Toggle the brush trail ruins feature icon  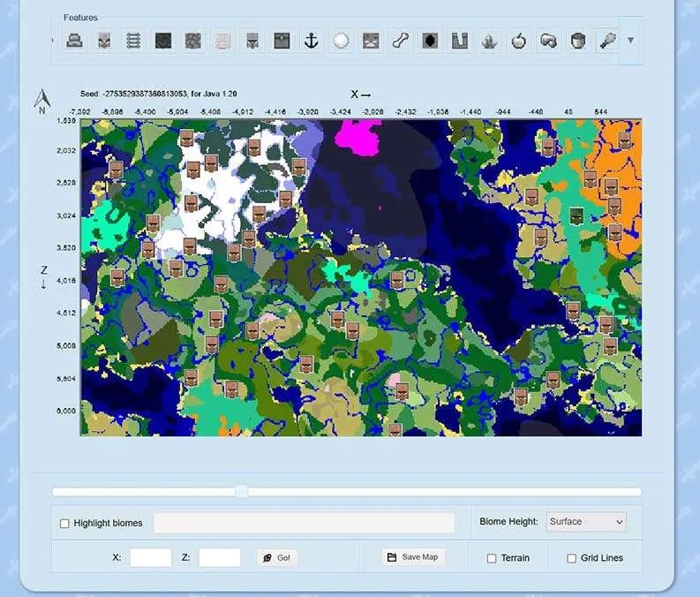click(607, 41)
